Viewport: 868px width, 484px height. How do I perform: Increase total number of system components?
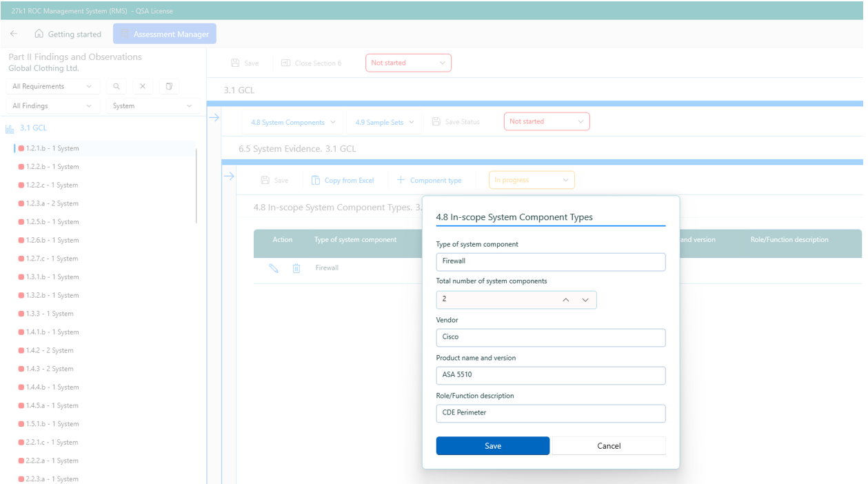tap(566, 300)
